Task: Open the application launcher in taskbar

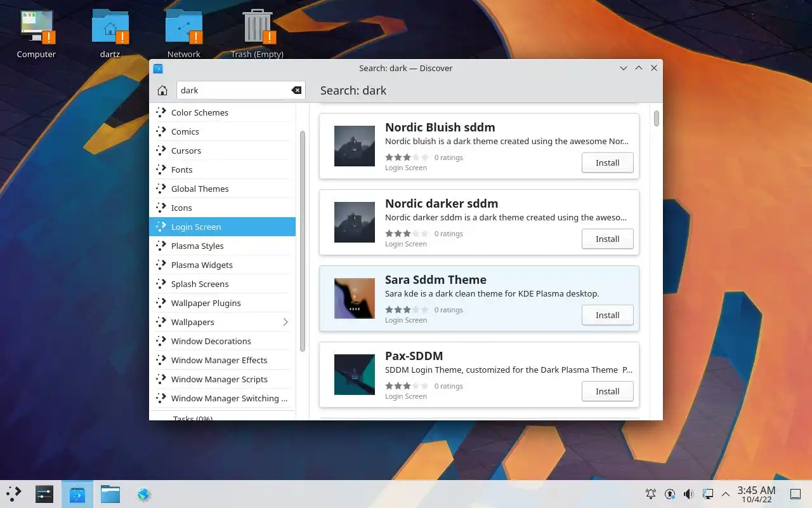Action: click(x=14, y=494)
